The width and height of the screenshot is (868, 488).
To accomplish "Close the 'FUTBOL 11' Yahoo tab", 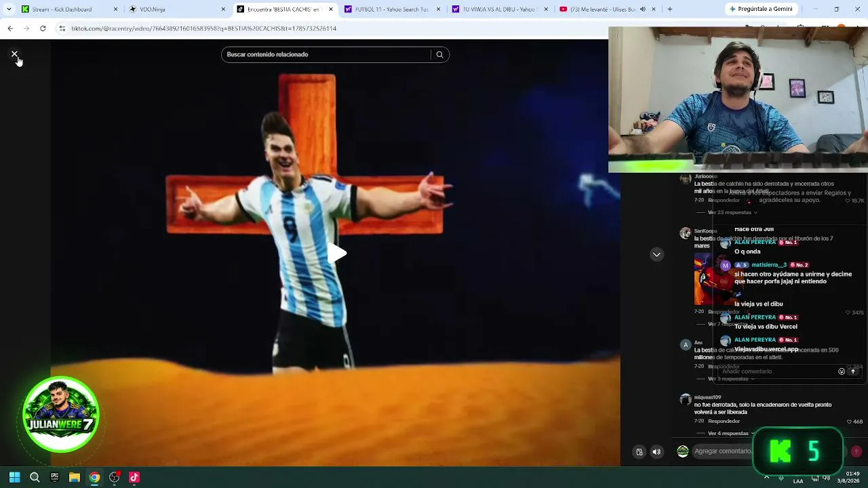I will click(439, 9).
